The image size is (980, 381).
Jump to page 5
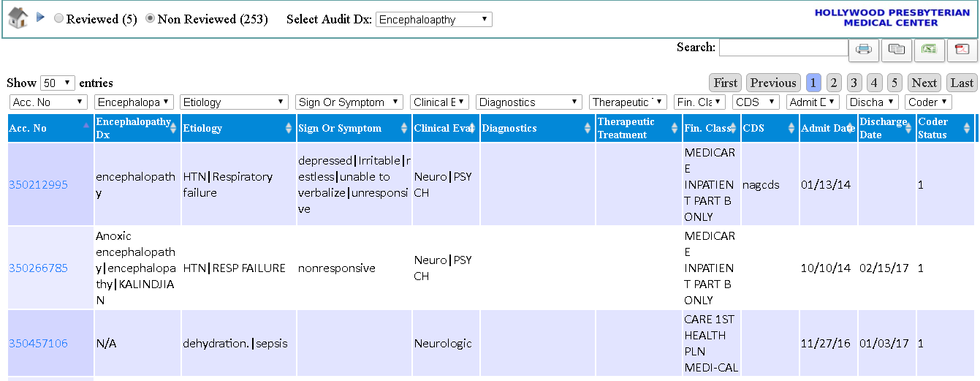click(895, 83)
